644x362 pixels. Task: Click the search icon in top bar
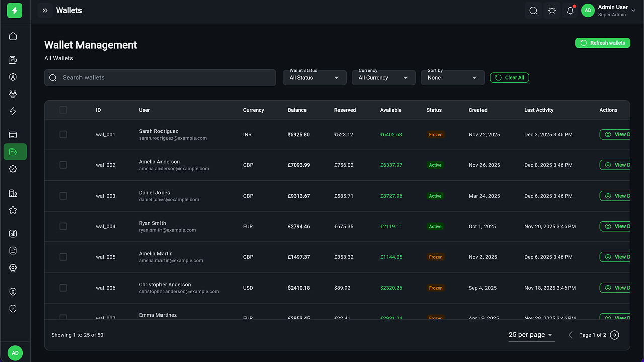533,11
